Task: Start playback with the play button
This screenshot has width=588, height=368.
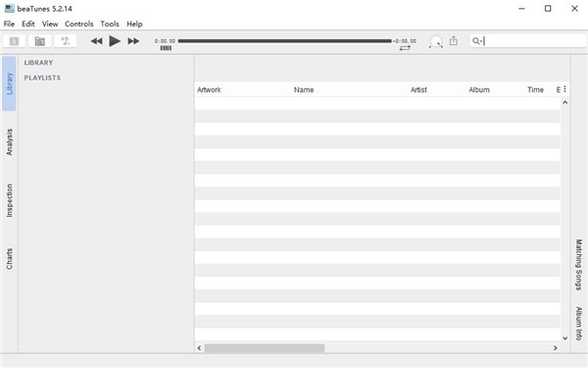Action: [115, 41]
